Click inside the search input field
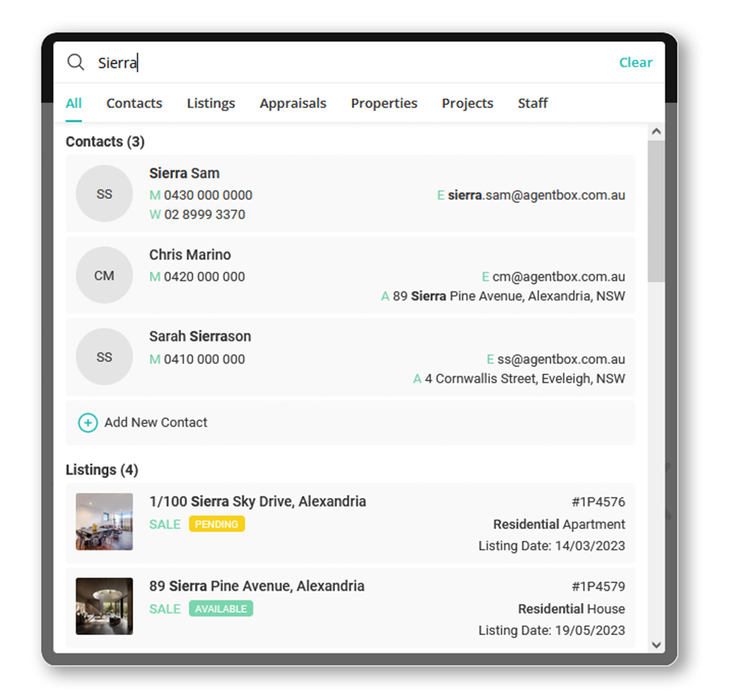Image resolution: width=736 pixels, height=700 pixels. (x=219, y=62)
